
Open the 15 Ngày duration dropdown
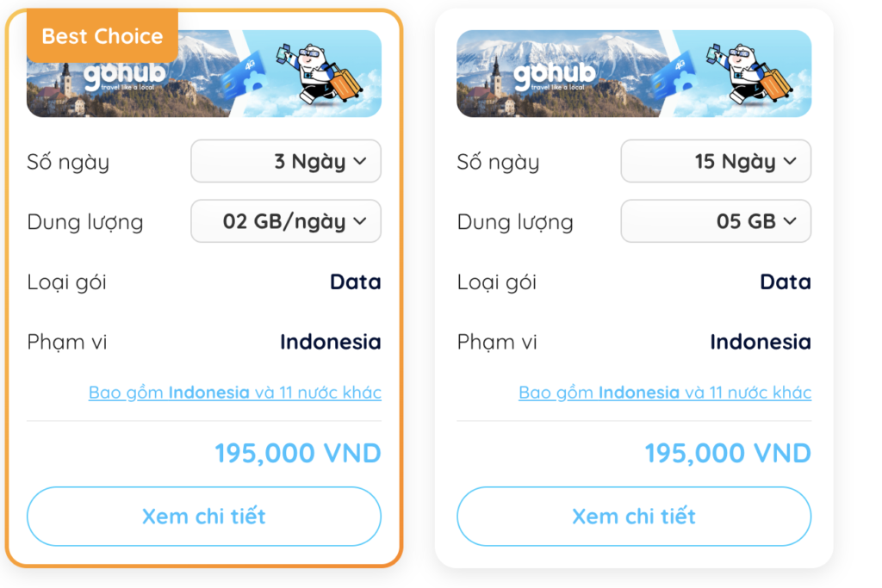715,161
